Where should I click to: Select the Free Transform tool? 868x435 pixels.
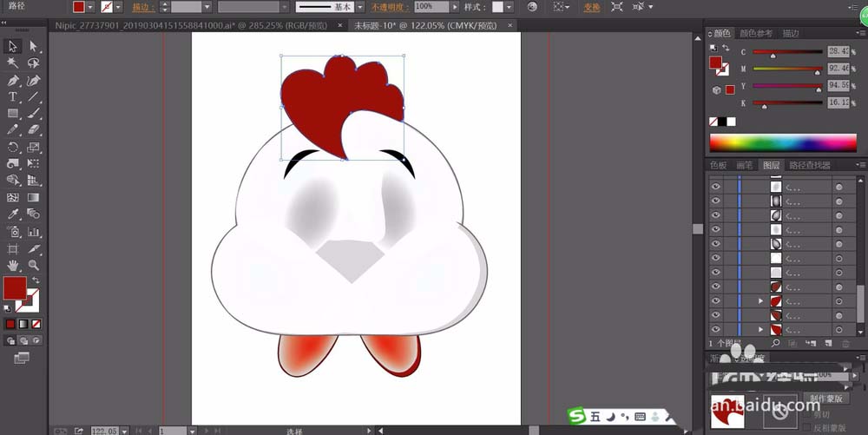33,164
